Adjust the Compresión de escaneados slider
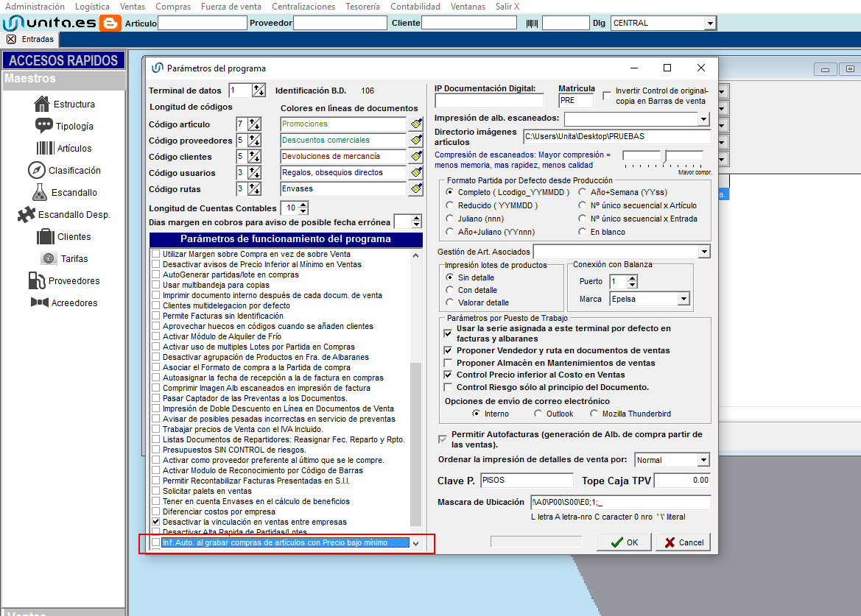This screenshot has height=616, width=861. 666,158
